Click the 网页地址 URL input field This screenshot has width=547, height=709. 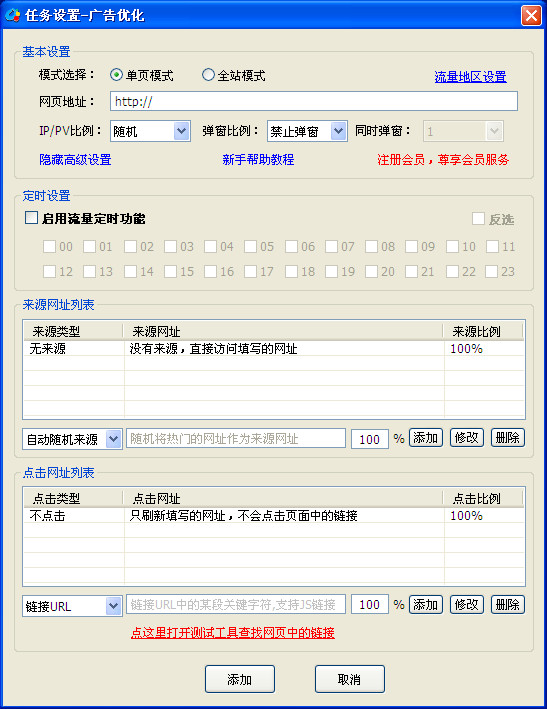pos(314,101)
